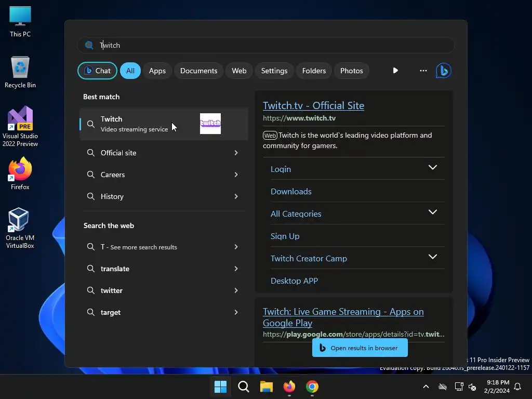Open the Sign Up link
The image size is (532, 399).
pos(285,236)
